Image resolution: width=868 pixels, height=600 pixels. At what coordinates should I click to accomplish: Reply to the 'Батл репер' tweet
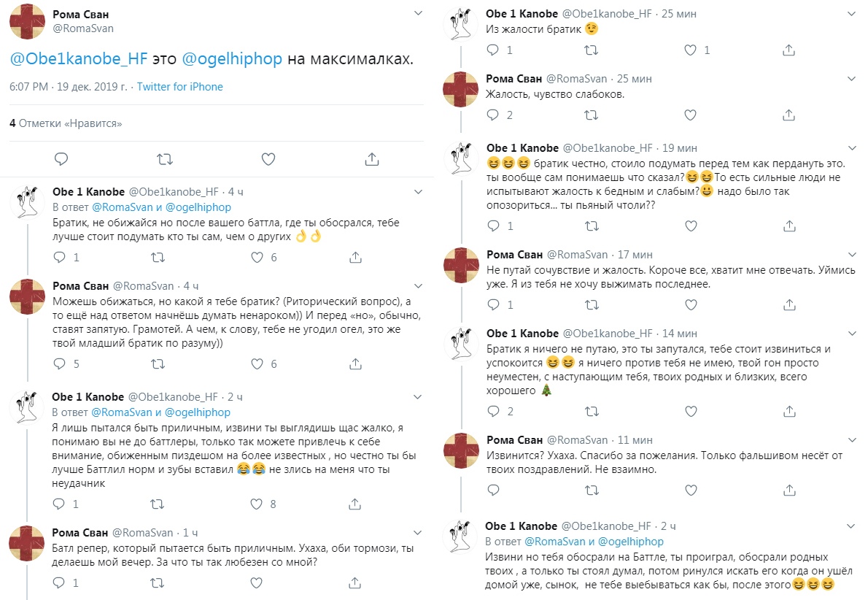coord(60,583)
